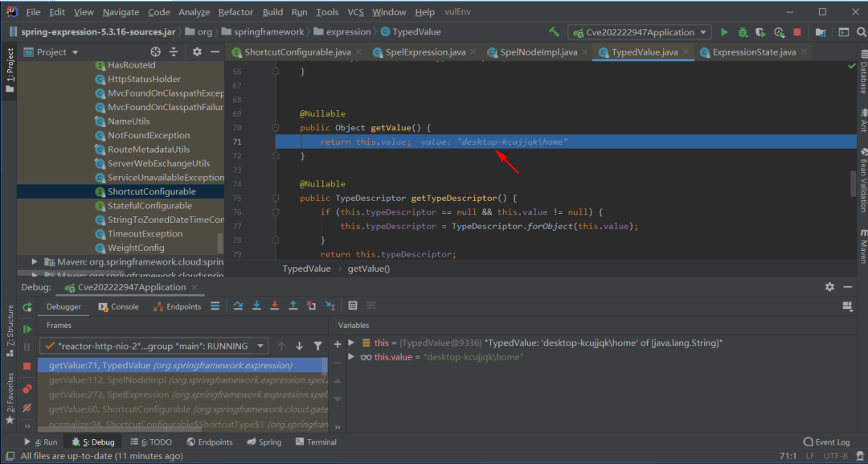Open the Debug panel settings gear
Image resolution: width=868 pixels, height=464 pixels.
(829, 287)
